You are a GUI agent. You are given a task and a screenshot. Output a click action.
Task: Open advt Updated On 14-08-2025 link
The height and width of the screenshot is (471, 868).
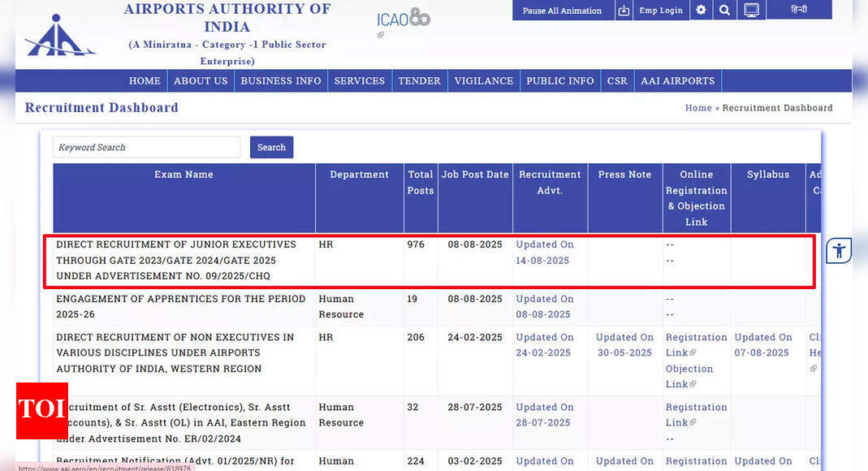[x=545, y=253]
